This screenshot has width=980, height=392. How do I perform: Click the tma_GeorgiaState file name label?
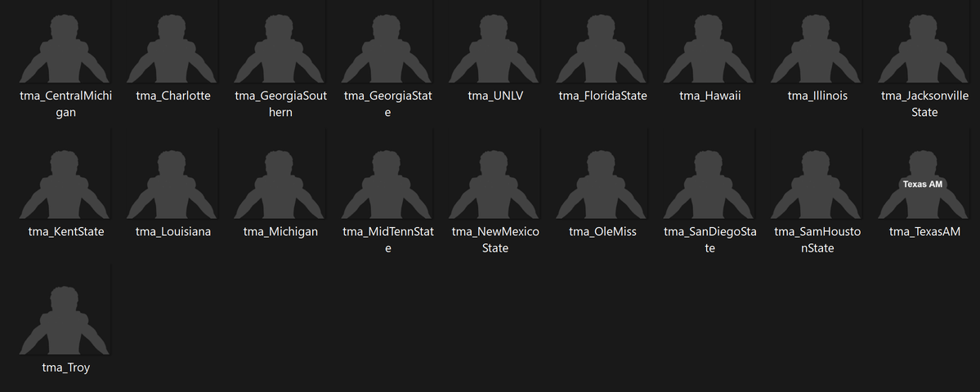point(387,104)
